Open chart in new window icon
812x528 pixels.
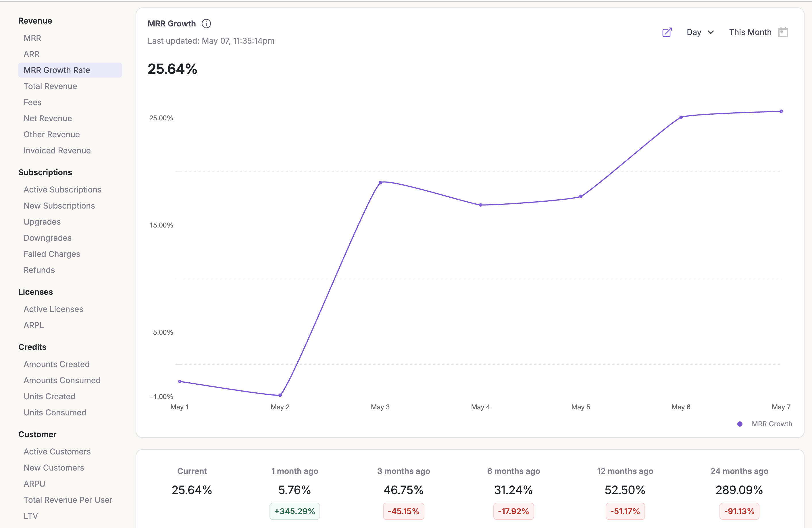(x=667, y=32)
